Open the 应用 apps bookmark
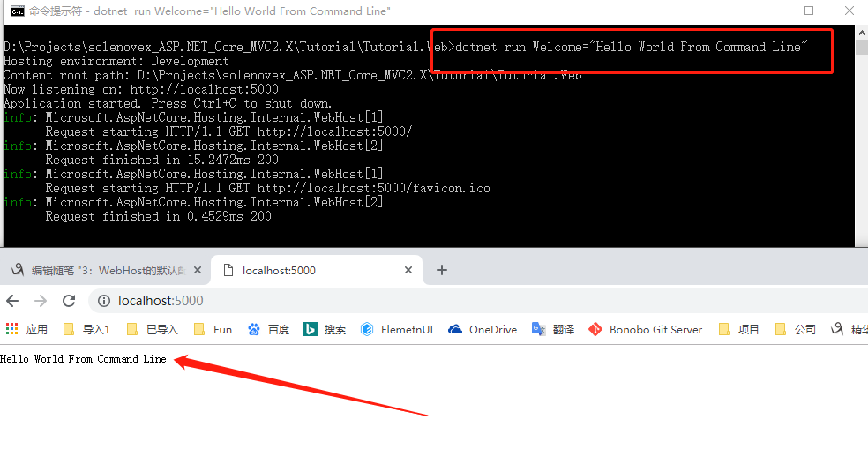Image resolution: width=868 pixels, height=457 pixels. pos(26,330)
